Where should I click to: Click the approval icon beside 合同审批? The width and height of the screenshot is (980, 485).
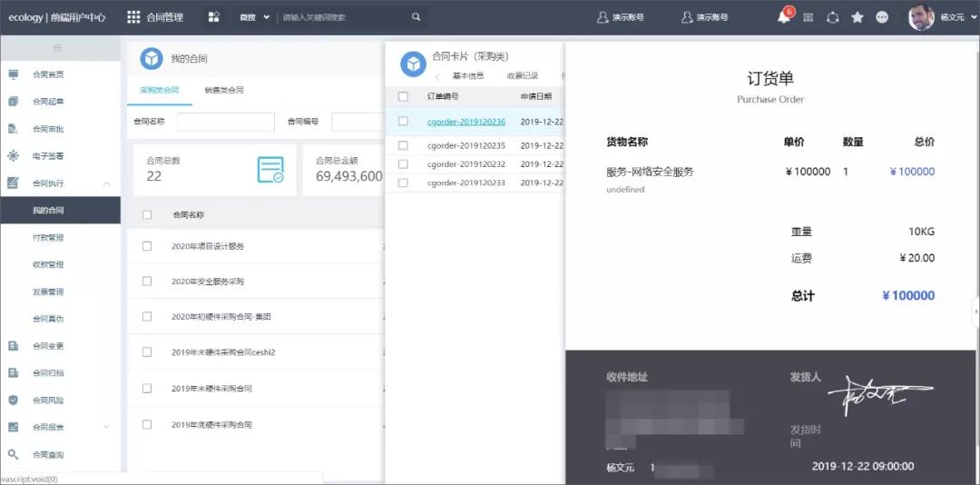[x=13, y=129]
